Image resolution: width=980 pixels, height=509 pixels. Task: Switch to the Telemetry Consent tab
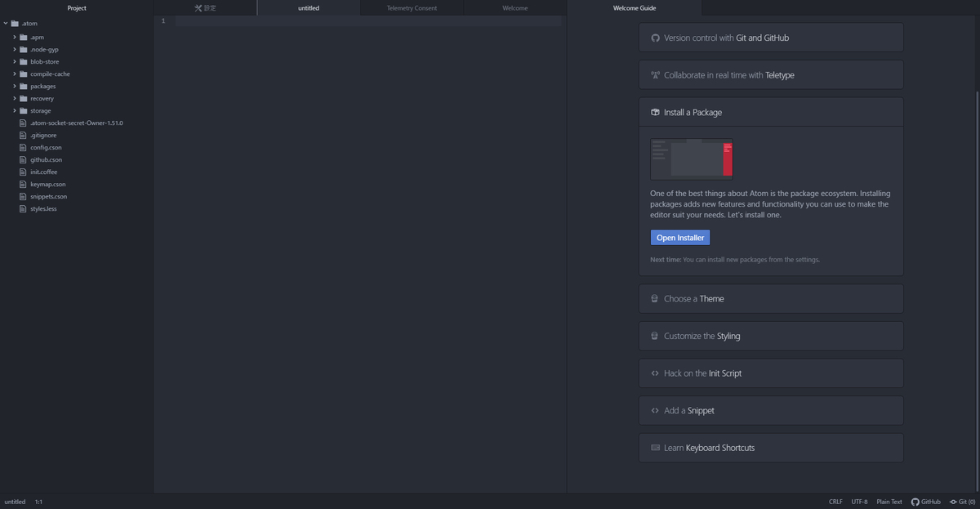tap(412, 7)
